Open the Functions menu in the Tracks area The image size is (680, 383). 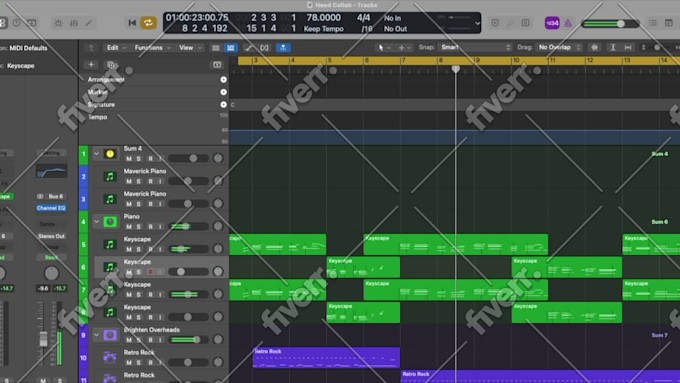(x=152, y=48)
